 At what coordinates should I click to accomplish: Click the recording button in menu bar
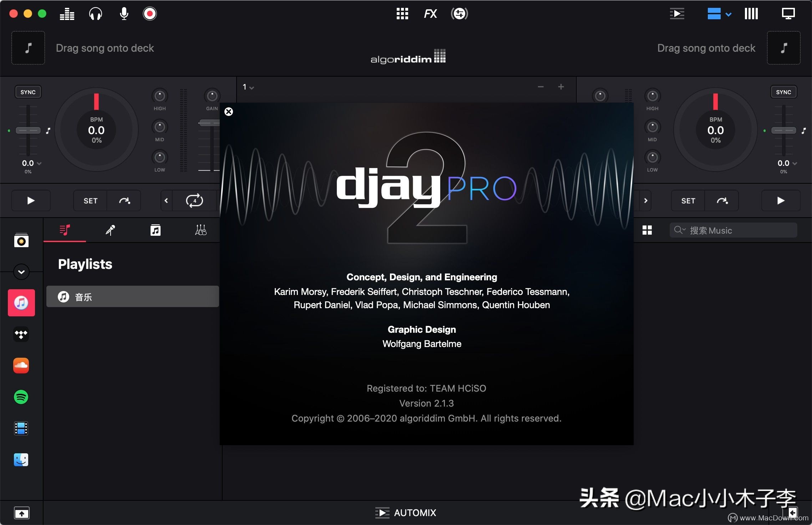point(150,13)
